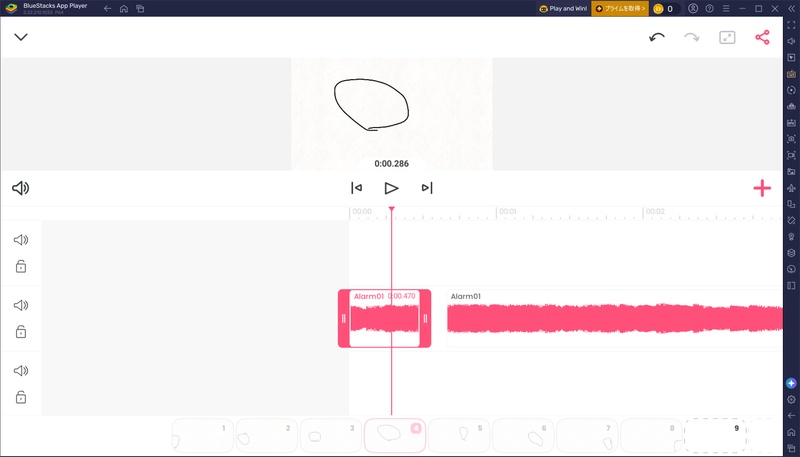Select frame 6 thumbnail
Screen dimensions: 800x457
click(x=523, y=436)
